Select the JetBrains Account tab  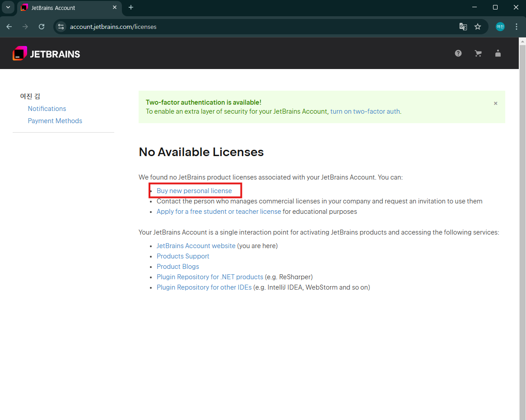69,8
